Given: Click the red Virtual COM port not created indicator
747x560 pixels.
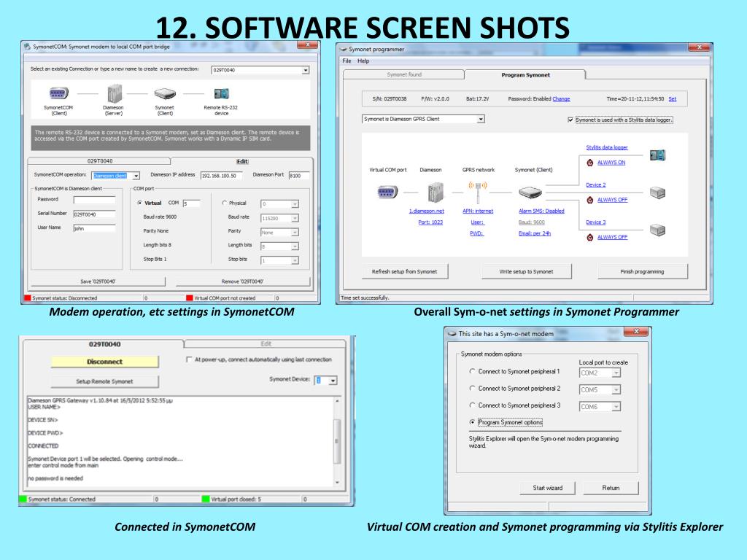Looking at the screenshot, I should point(189,298).
